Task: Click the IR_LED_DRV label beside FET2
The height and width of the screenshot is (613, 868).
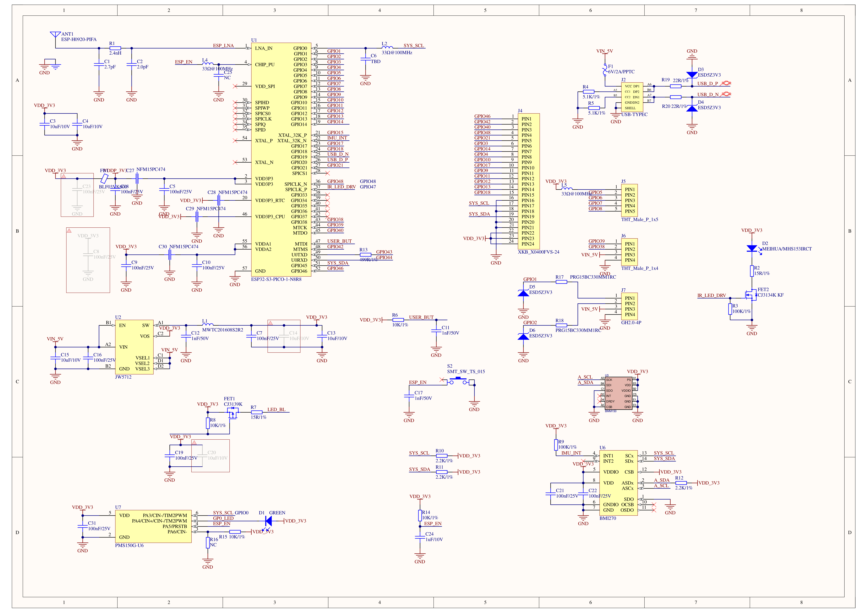Action: coord(712,295)
